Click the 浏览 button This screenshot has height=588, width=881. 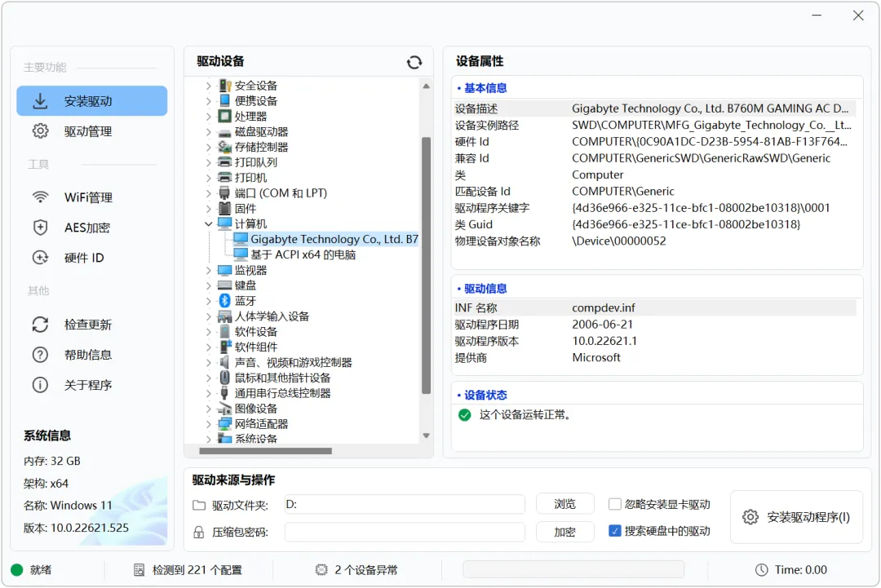coord(564,504)
